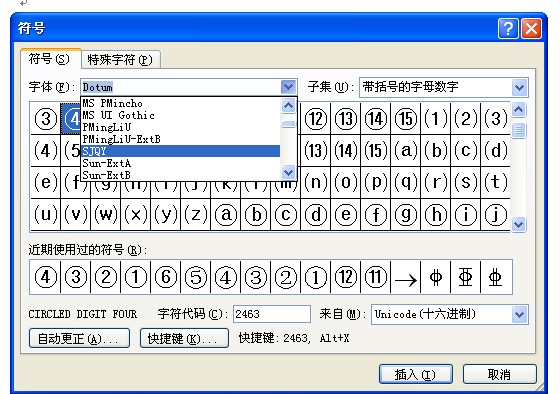This screenshot has width=560, height=394.
Task: Choose the parenthesized digit (4) symbol
Action: point(46,150)
